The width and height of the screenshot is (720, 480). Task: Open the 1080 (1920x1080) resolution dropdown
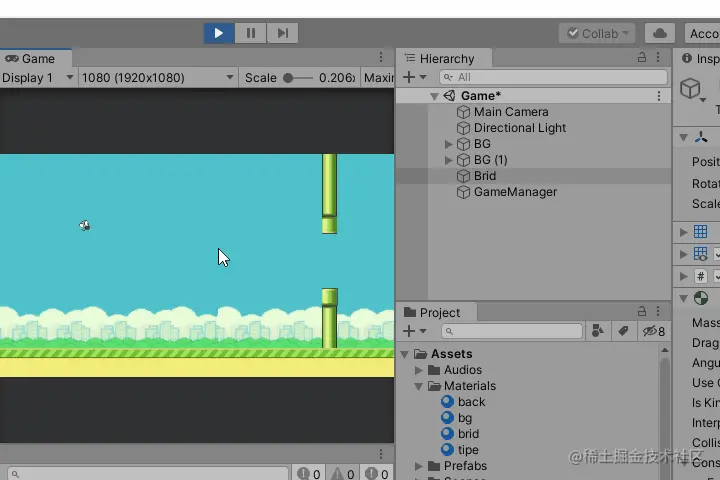[x=158, y=78]
